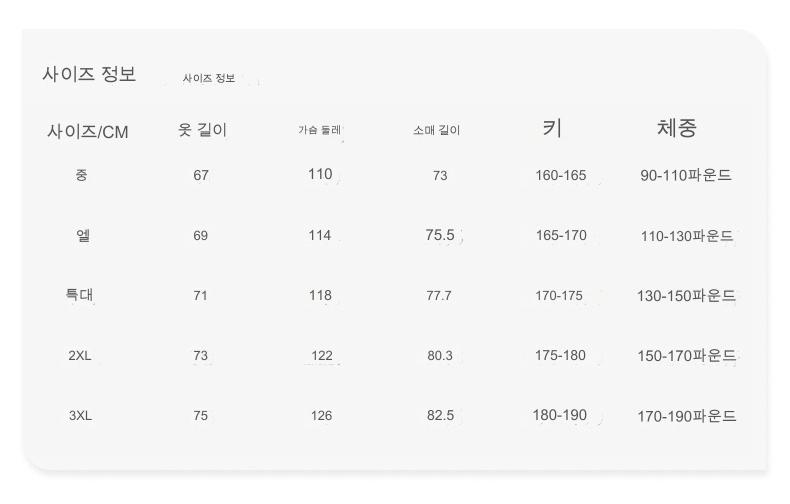Image resolution: width=790 pixels, height=504 pixels.
Task: Select the 체중 column header
Action: (677, 128)
